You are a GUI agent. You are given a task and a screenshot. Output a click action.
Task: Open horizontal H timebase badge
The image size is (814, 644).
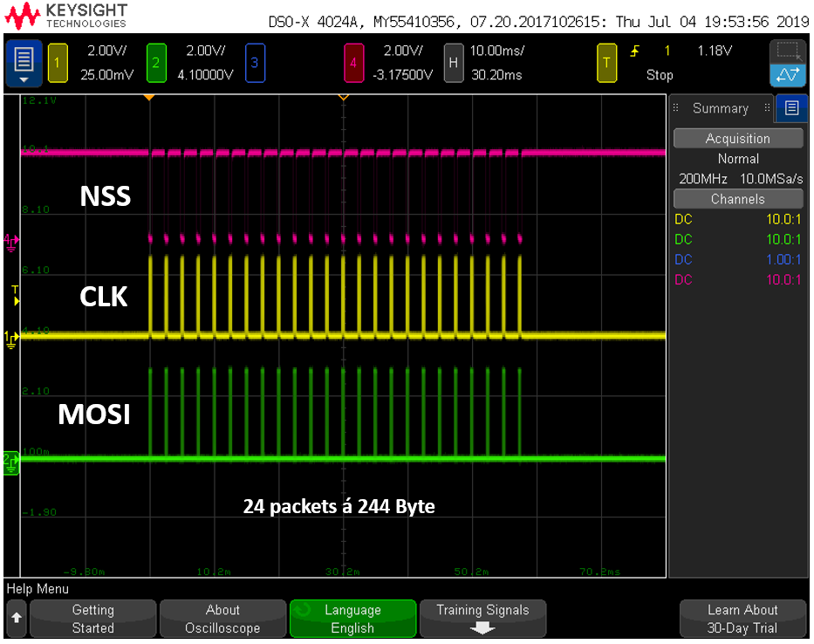(x=453, y=63)
